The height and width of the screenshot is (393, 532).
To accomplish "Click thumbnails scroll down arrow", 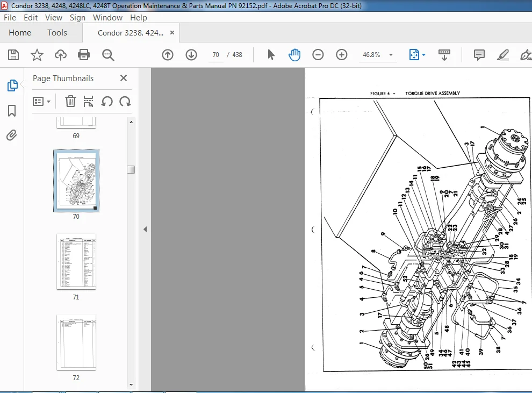I will coord(131,384).
